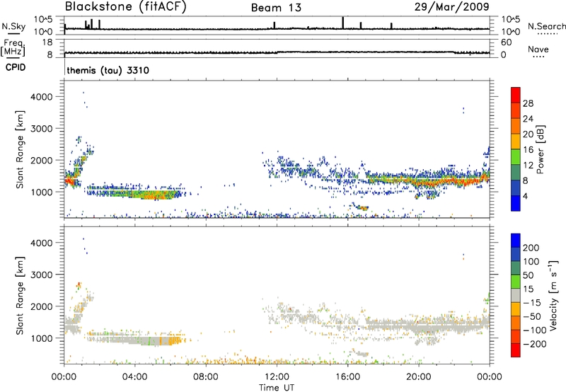Click the red bottom of the velocity colorbar
Viewport: 566px width, 392px height.
click(x=516, y=350)
